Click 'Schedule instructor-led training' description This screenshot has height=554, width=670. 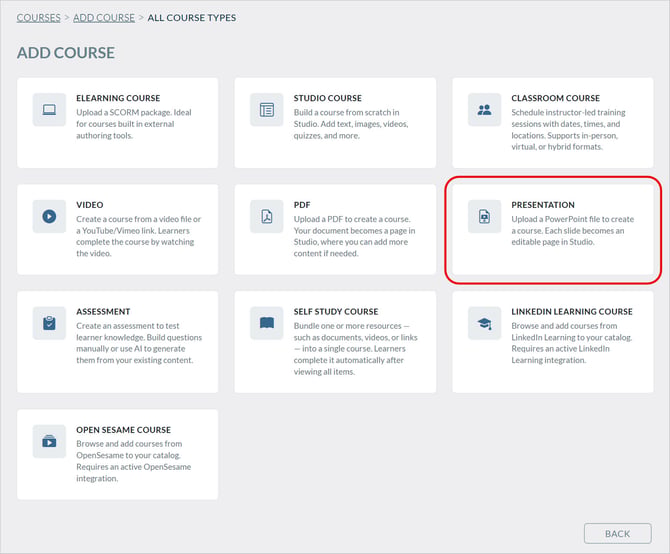568,129
